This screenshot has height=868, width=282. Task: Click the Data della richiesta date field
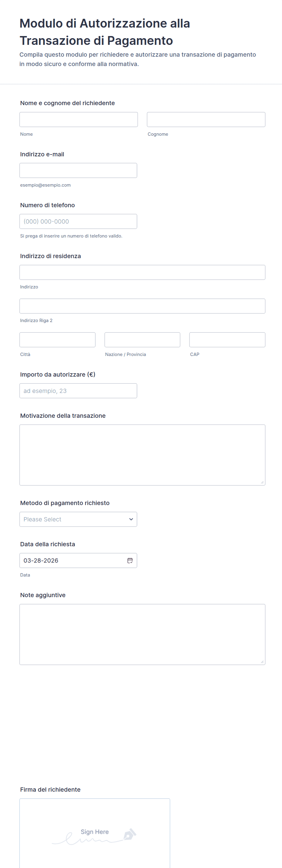click(72, 560)
